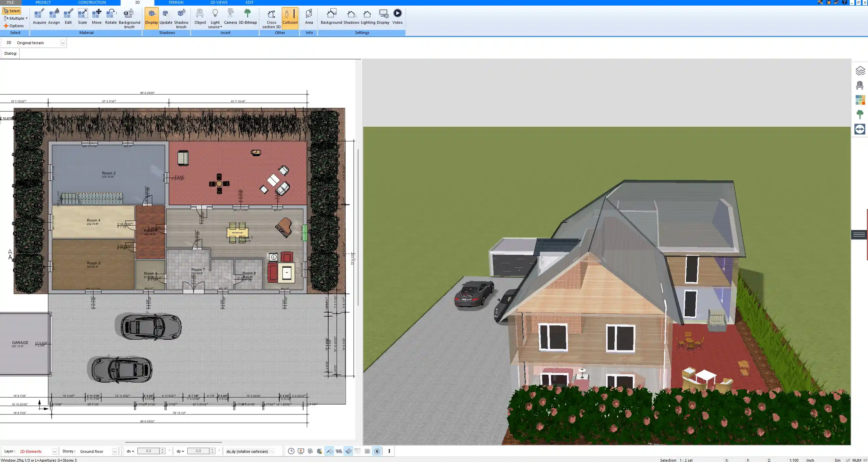
Task: Expand the Storey Ground floor dropdown
Action: point(114,451)
